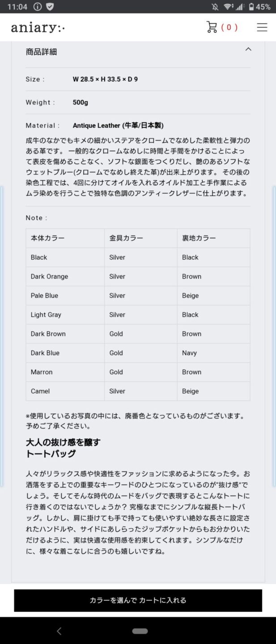The height and width of the screenshot is (644, 276).
Task: Tap the Wi-Fi status icon
Action: [x=229, y=7]
